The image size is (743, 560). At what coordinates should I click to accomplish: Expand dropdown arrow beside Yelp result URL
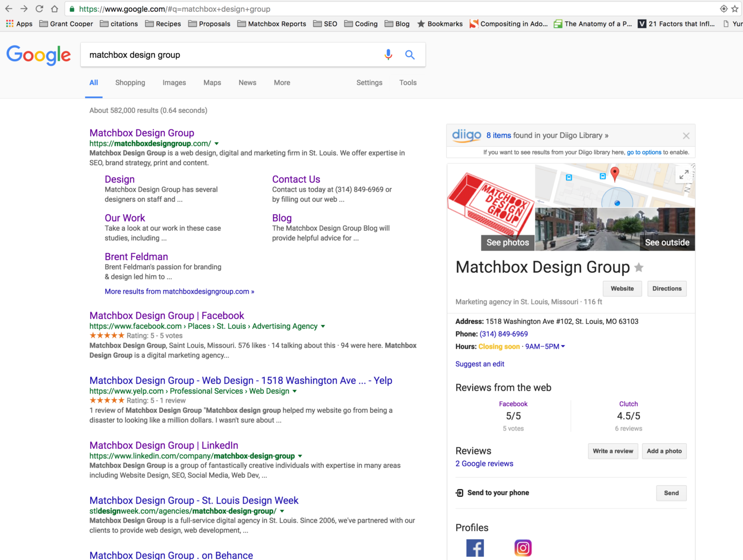[x=295, y=391]
